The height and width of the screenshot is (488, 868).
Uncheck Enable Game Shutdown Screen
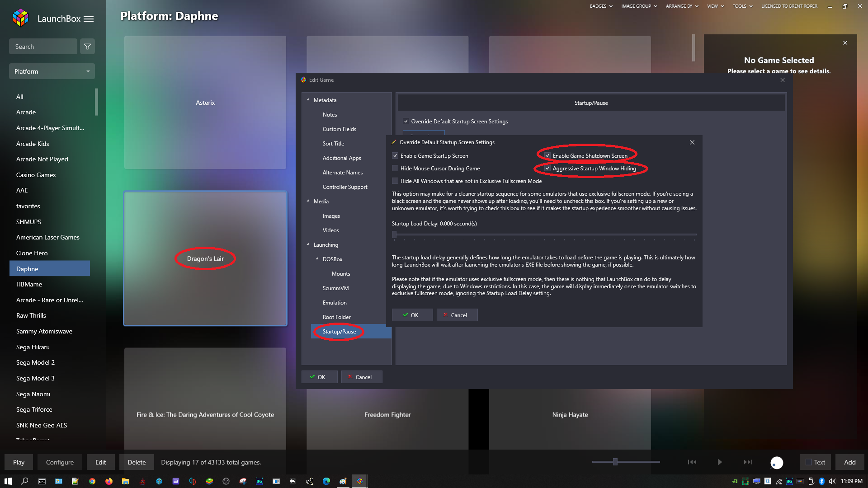click(x=547, y=156)
